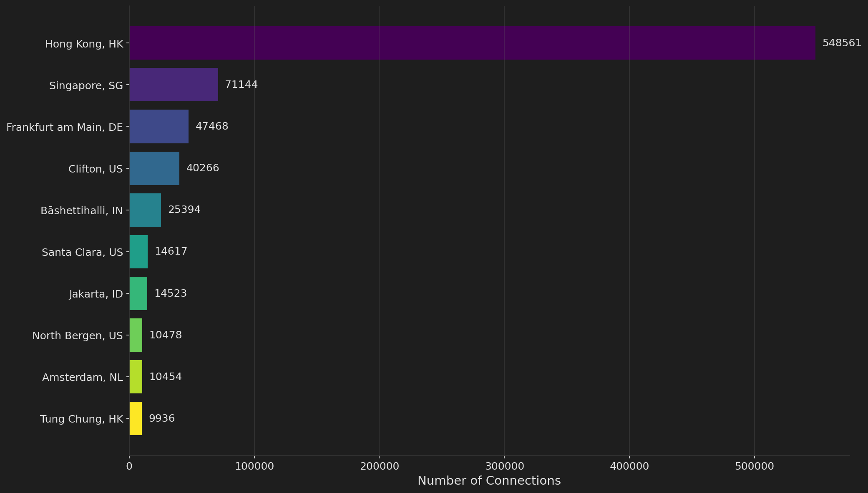Click the Amsterdam, NL axis label
This screenshot has height=493, width=868.
(82, 377)
